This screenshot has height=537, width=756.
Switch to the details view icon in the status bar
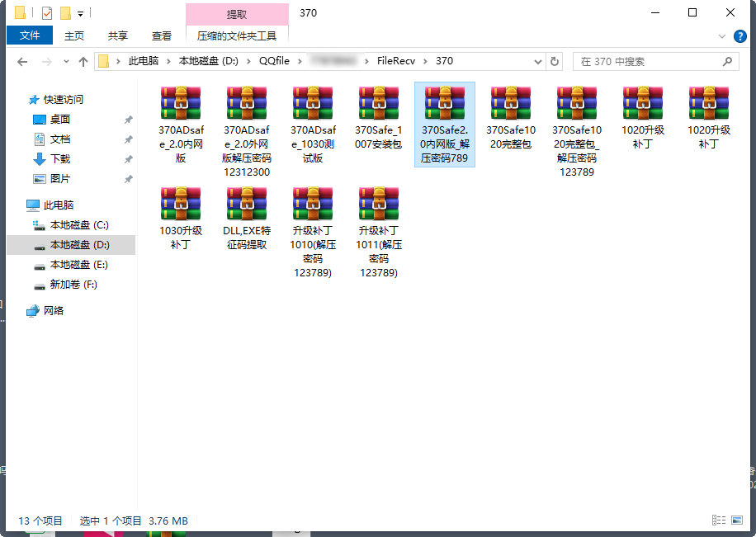[x=719, y=521]
